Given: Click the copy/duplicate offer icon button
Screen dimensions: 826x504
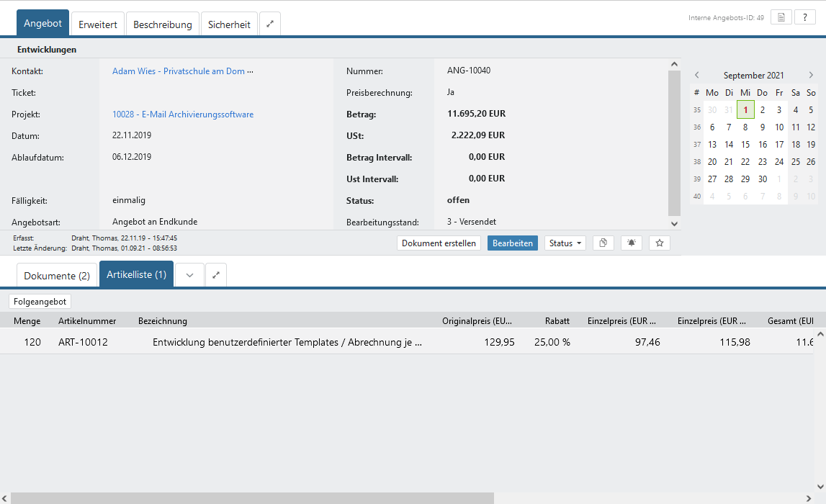Looking at the screenshot, I should [603, 243].
